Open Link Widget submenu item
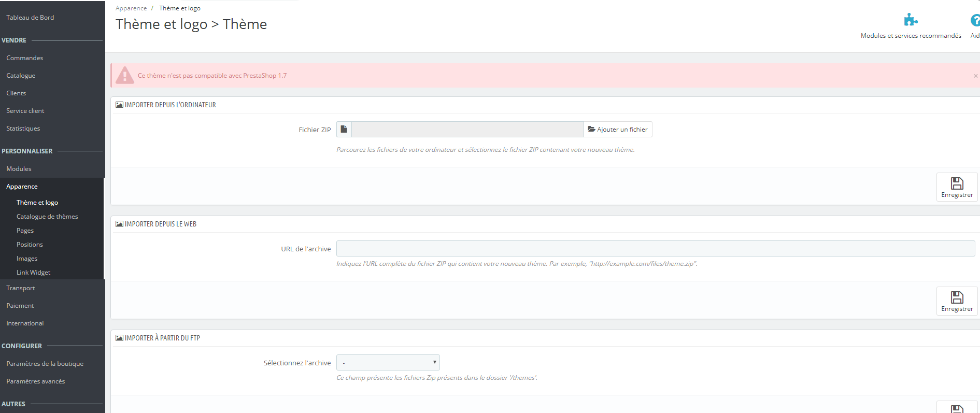 pyautogui.click(x=33, y=273)
